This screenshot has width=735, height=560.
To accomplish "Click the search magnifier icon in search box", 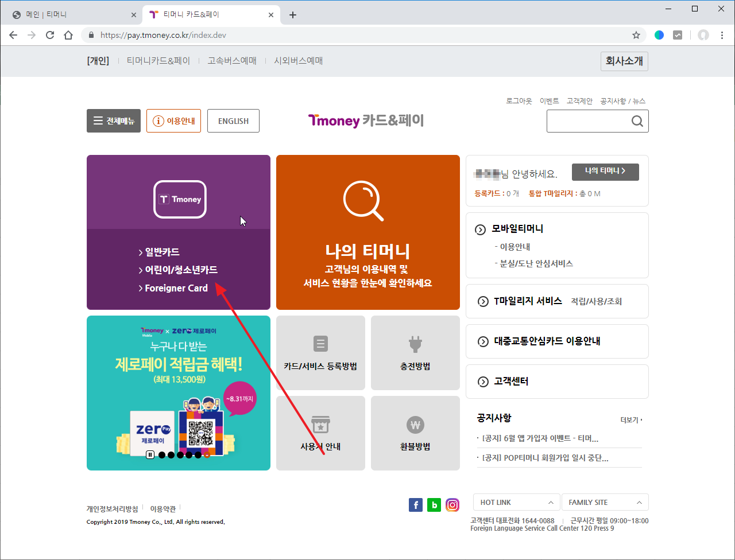I will 637,121.
